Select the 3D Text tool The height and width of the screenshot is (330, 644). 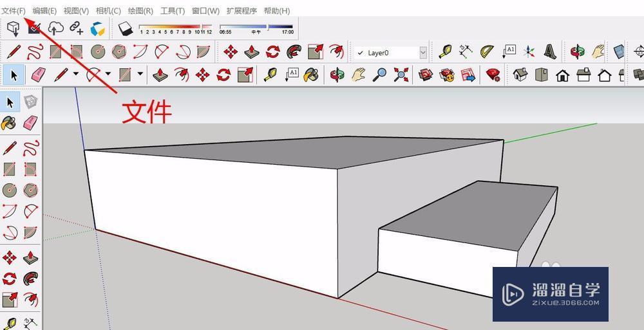pos(550,52)
